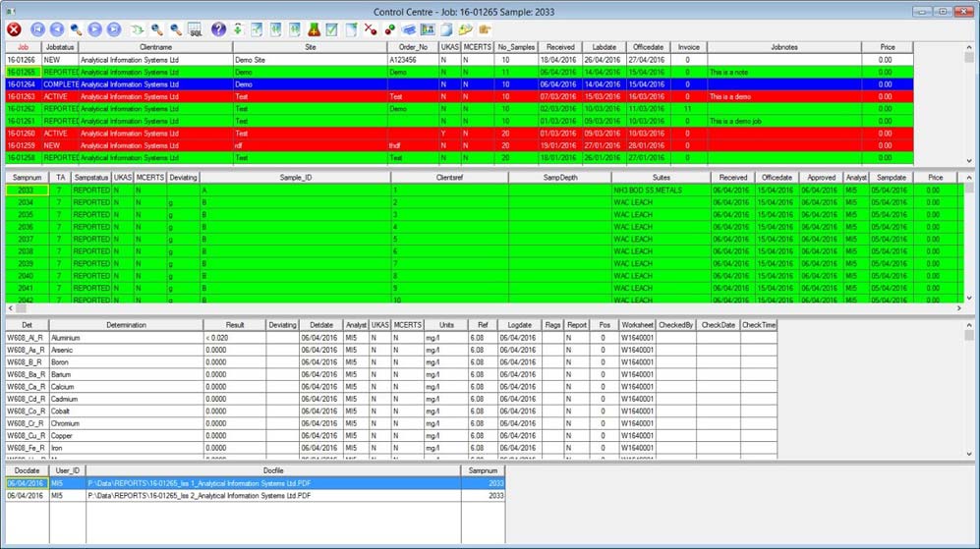Image resolution: width=980 pixels, height=549 pixels.
Task: Click the results grid scroll-up arrow
Action: pos(969,325)
